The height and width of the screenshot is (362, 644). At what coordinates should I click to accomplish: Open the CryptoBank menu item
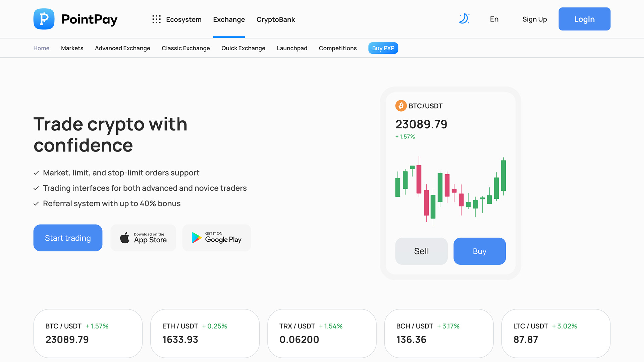[276, 19]
